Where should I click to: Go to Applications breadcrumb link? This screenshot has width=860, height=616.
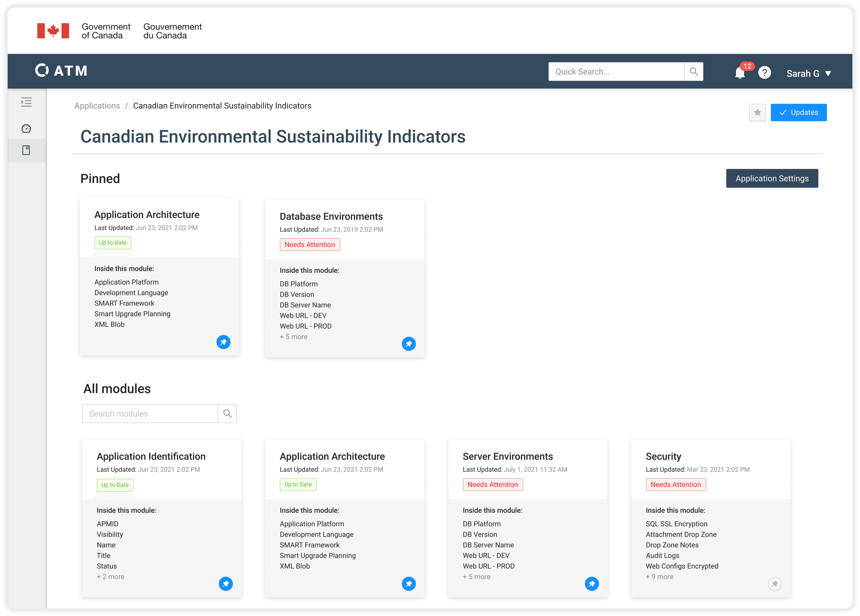pos(97,106)
